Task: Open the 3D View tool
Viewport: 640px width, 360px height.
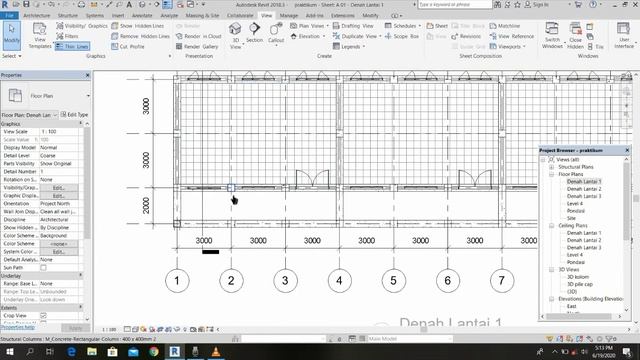Action: [x=236, y=36]
